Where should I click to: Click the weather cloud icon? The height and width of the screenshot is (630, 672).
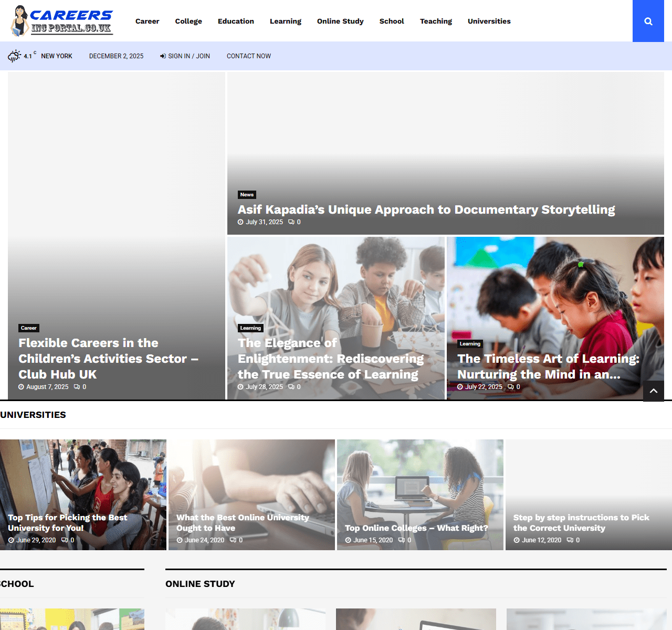click(14, 56)
